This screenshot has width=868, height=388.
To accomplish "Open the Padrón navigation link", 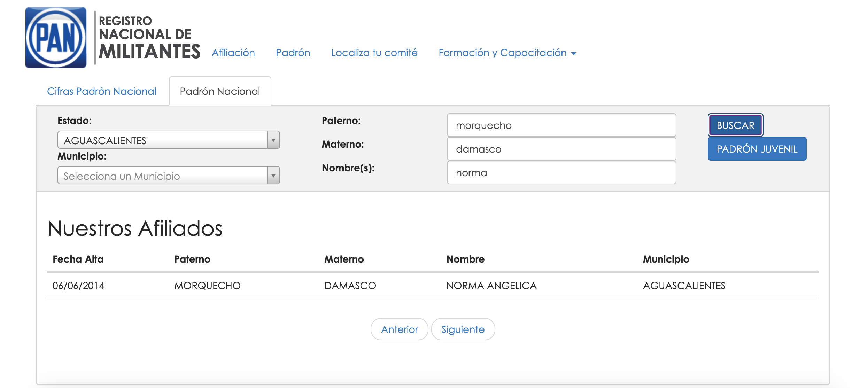I will click(x=293, y=53).
